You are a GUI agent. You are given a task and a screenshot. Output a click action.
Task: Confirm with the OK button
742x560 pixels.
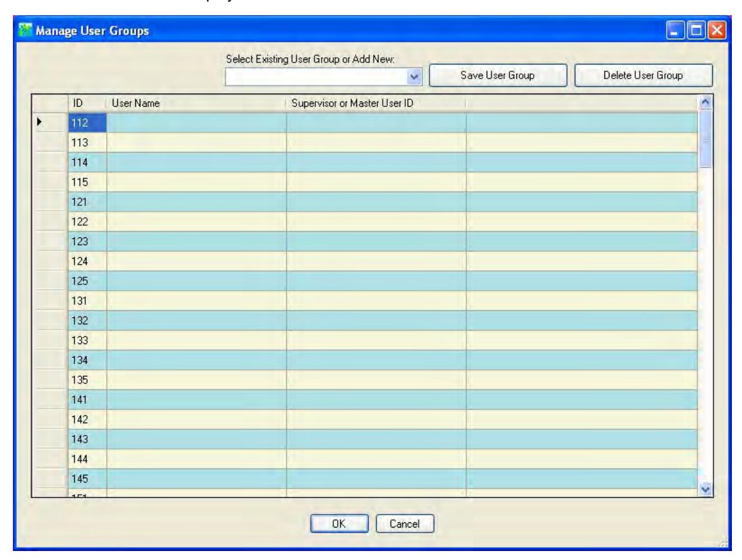pos(338,524)
